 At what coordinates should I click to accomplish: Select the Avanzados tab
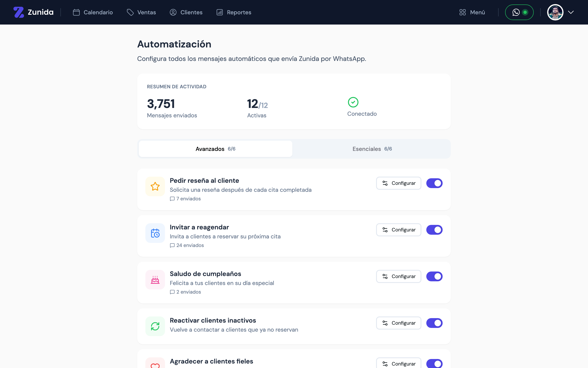tap(216, 149)
